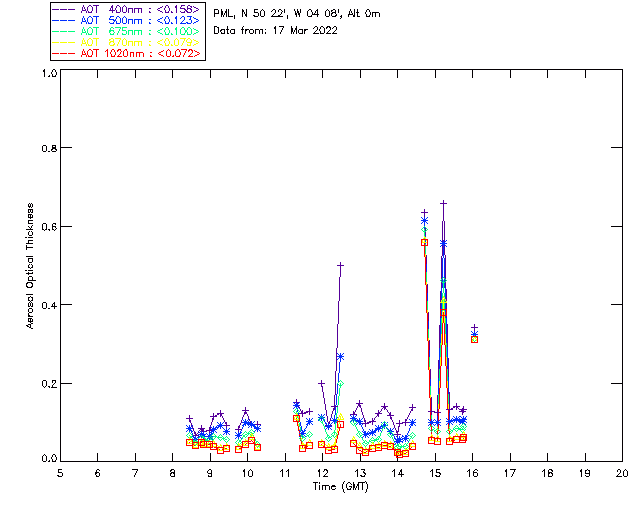
Task: Click y-axis tick label 0.6
Action: (x=49, y=227)
